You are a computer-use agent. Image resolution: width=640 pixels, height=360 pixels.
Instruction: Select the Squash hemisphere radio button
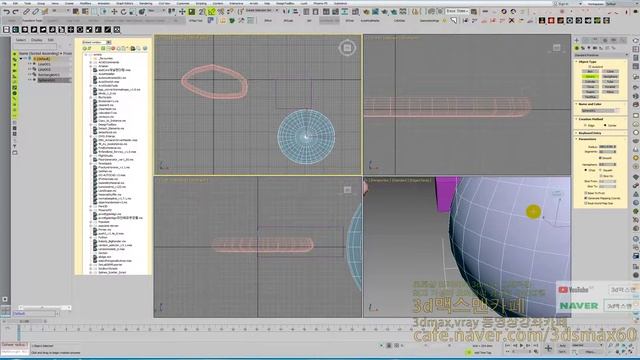point(600,170)
